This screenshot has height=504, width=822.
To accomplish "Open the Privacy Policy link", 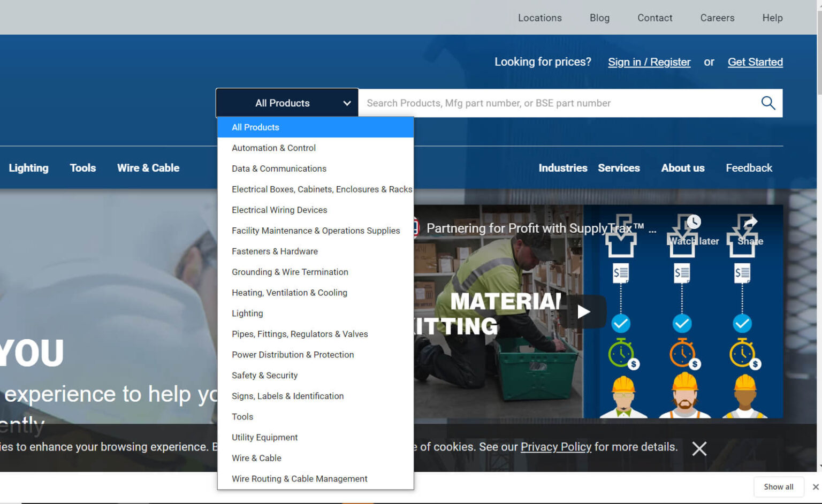I will [555, 447].
